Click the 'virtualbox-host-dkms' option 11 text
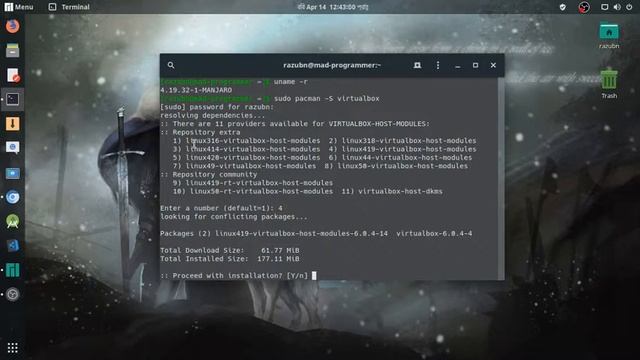This screenshot has width=640, height=360. coord(400,191)
